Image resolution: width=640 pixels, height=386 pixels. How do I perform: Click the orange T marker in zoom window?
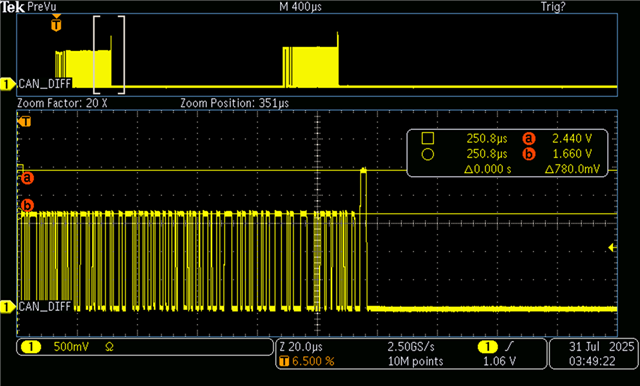point(25,122)
